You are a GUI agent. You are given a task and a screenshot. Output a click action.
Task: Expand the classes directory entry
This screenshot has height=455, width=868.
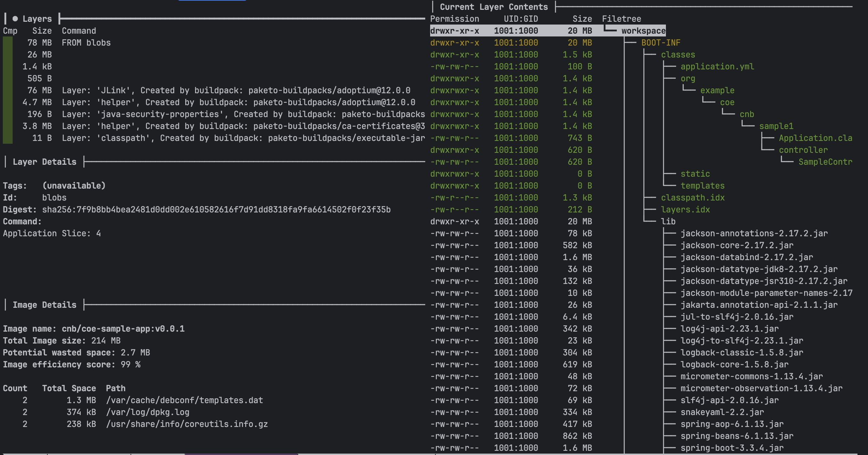(x=677, y=55)
